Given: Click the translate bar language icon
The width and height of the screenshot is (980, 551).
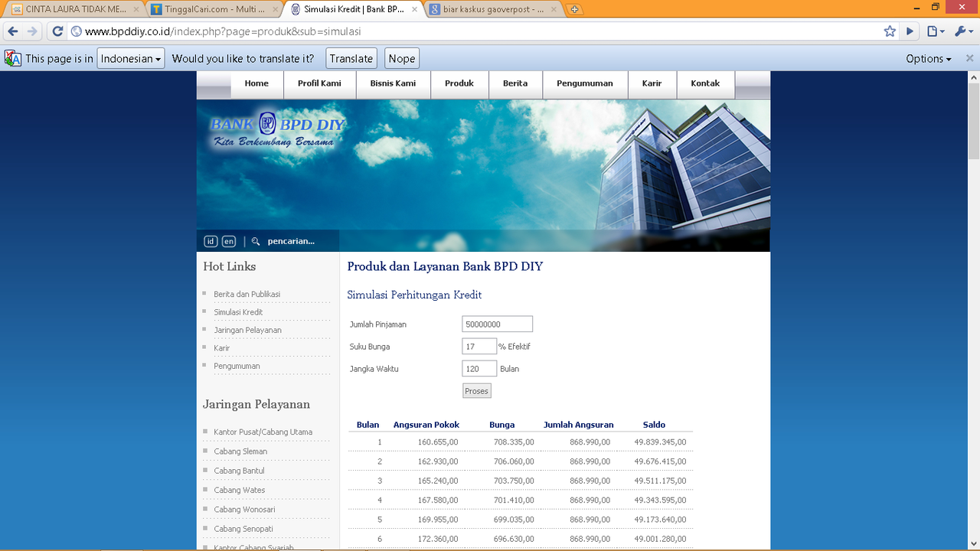Looking at the screenshot, I should tap(13, 58).
